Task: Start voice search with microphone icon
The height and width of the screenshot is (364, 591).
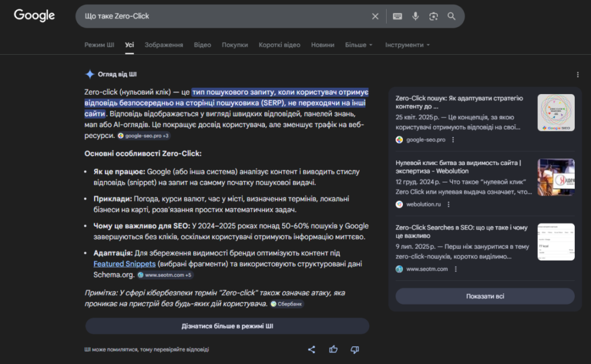Action: (x=416, y=16)
